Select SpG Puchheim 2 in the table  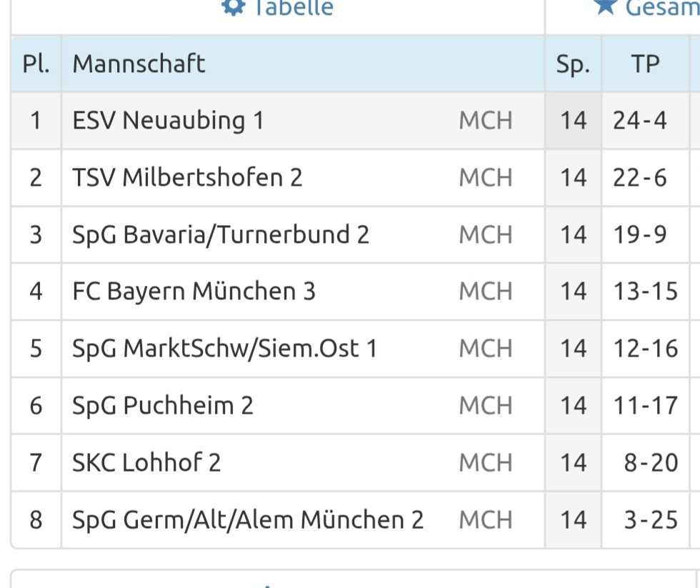164,406
